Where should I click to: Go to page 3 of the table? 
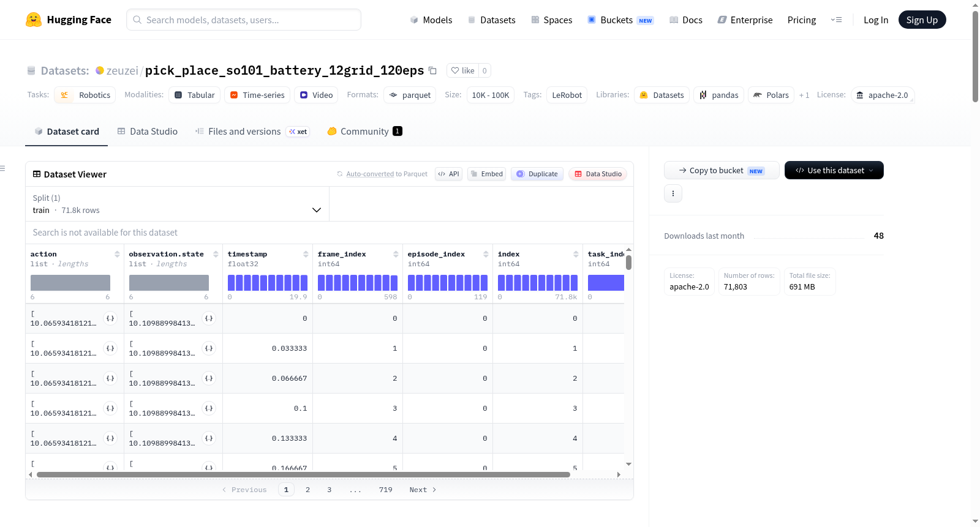tap(329, 490)
